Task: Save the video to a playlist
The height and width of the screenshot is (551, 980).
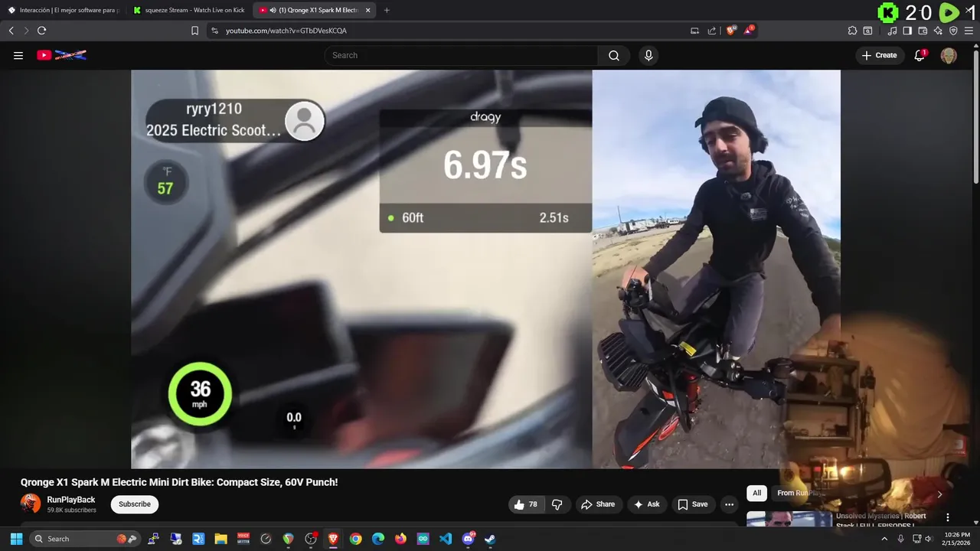Action: 692,504
